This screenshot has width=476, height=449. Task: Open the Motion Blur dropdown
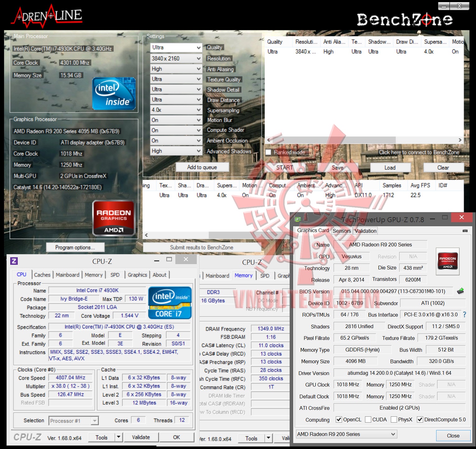(176, 120)
